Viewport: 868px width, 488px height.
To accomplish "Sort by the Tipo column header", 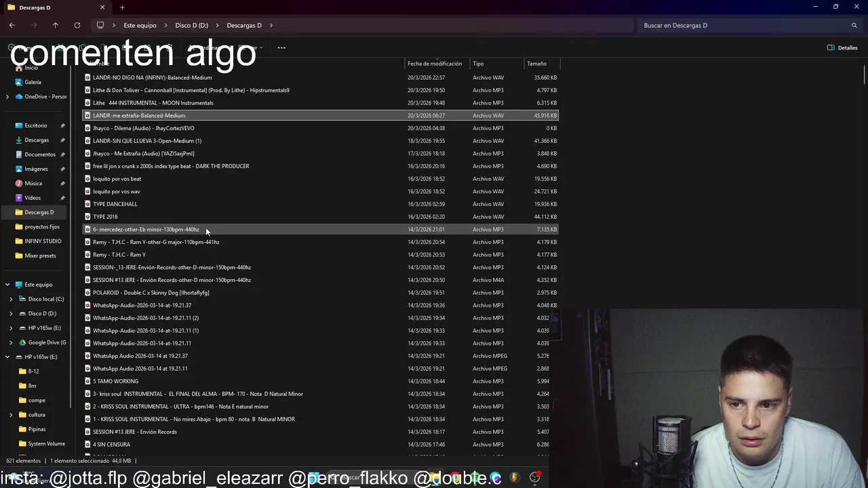I will pos(478,64).
